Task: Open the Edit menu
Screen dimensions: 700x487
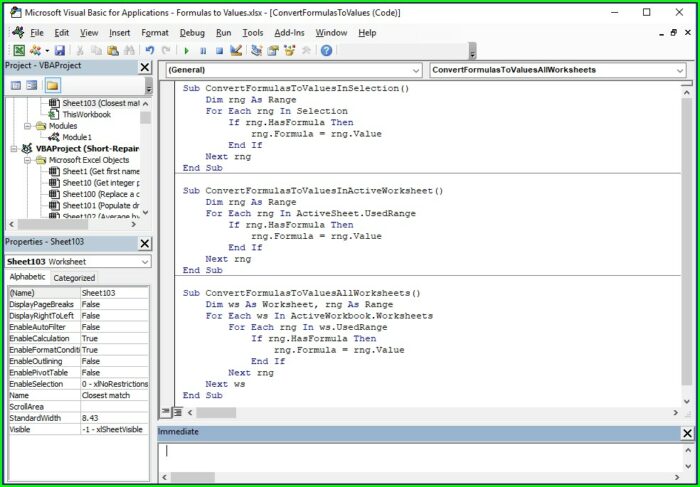Action: 62,33
